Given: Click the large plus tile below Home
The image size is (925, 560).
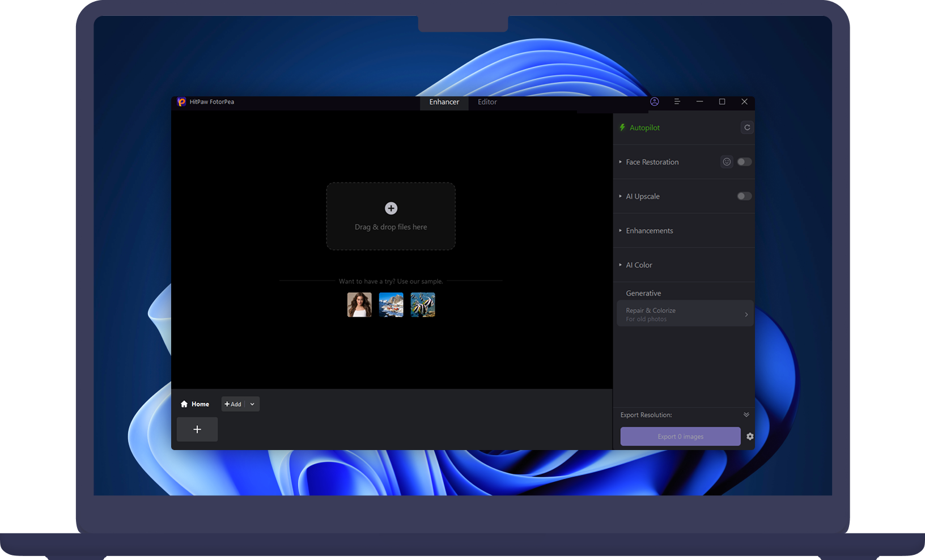Looking at the screenshot, I should 197,430.
